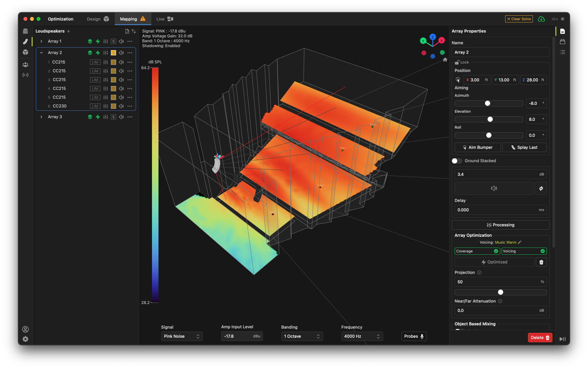Delete optimization using trash icon

541,262
